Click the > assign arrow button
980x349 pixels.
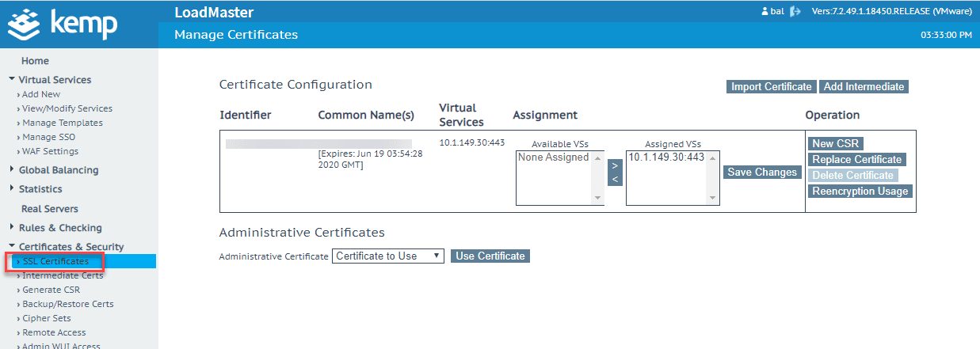616,166
